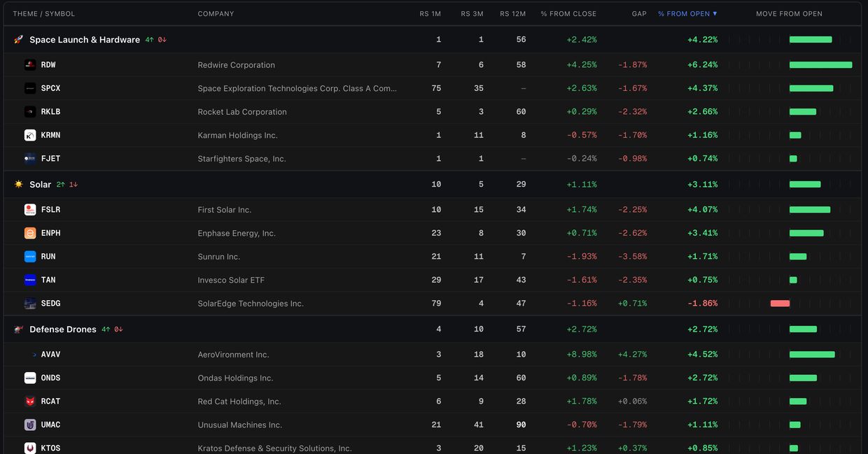Click the Unusual Machines UMAC logo icon
The image size is (868, 454).
point(30,425)
